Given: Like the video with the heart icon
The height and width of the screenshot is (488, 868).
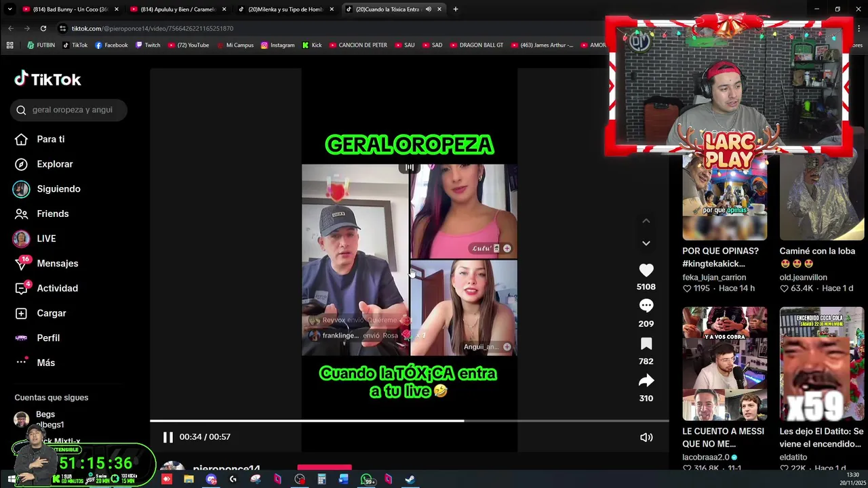Looking at the screenshot, I should (646, 270).
